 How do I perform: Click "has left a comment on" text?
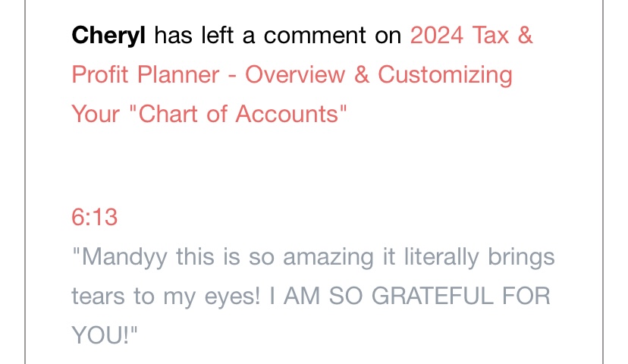click(x=278, y=36)
